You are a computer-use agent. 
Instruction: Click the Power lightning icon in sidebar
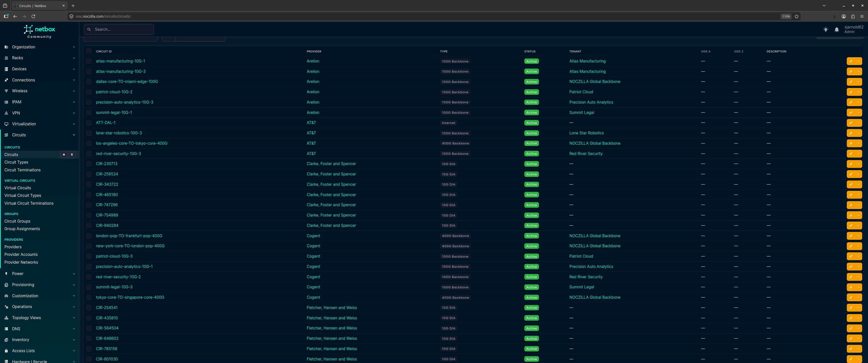[x=6, y=274]
